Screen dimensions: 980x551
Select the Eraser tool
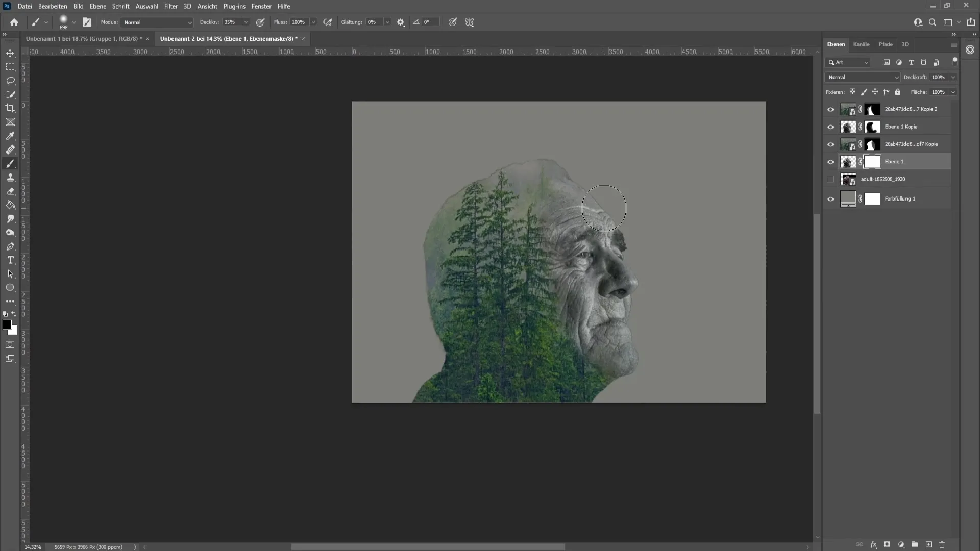click(10, 191)
